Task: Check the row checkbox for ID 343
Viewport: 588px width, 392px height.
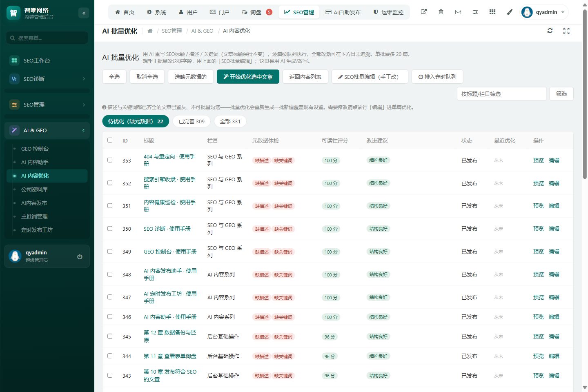Action: click(110, 375)
